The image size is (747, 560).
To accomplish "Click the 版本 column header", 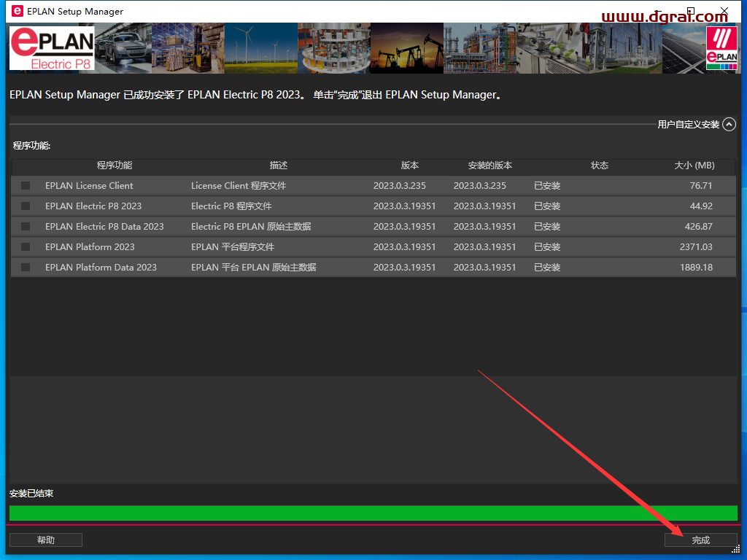I will 410,166.
